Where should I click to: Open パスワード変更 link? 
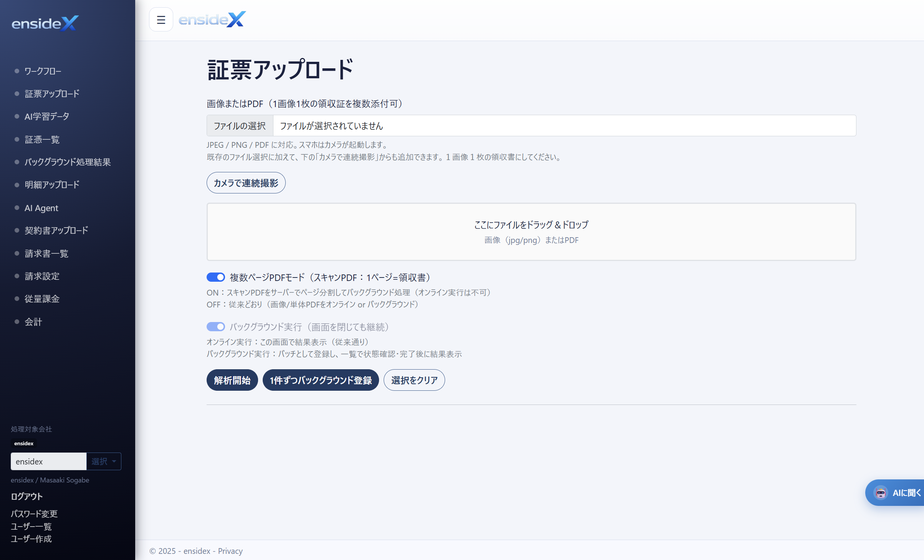34,514
